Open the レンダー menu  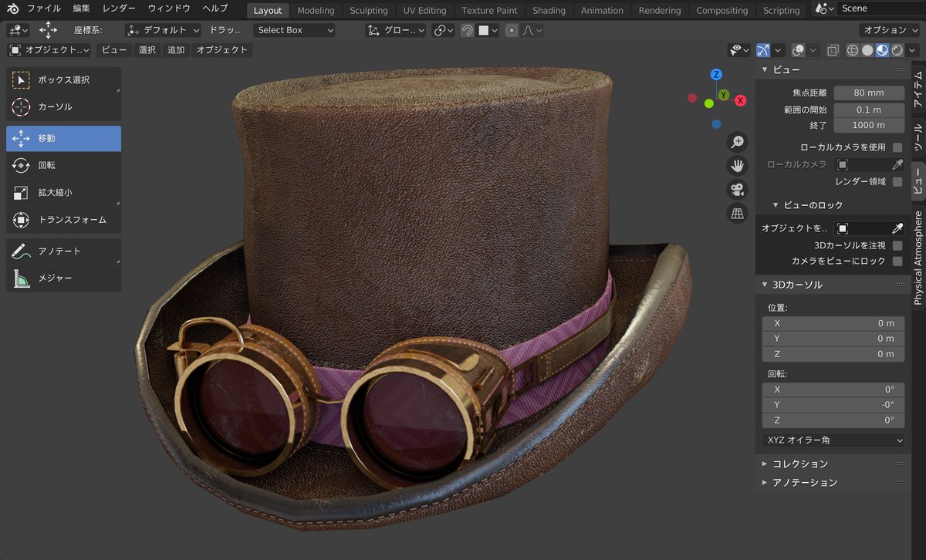[x=119, y=8]
